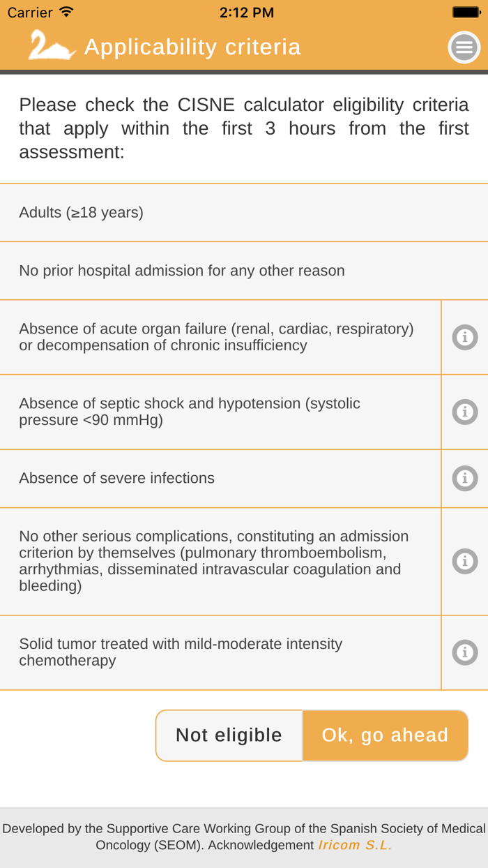Select No other serious complications row
488x868 pixels.
coord(220,562)
